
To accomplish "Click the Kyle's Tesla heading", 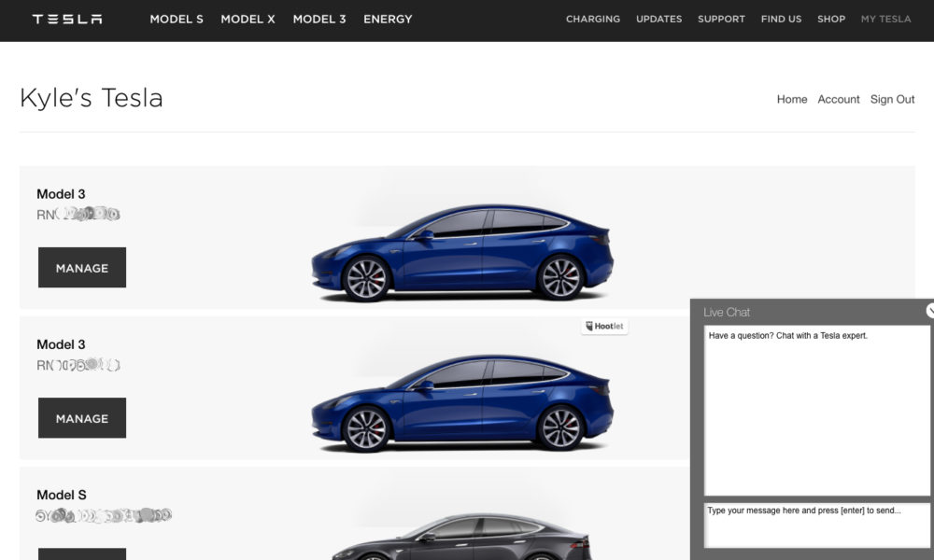I will tap(92, 98).
